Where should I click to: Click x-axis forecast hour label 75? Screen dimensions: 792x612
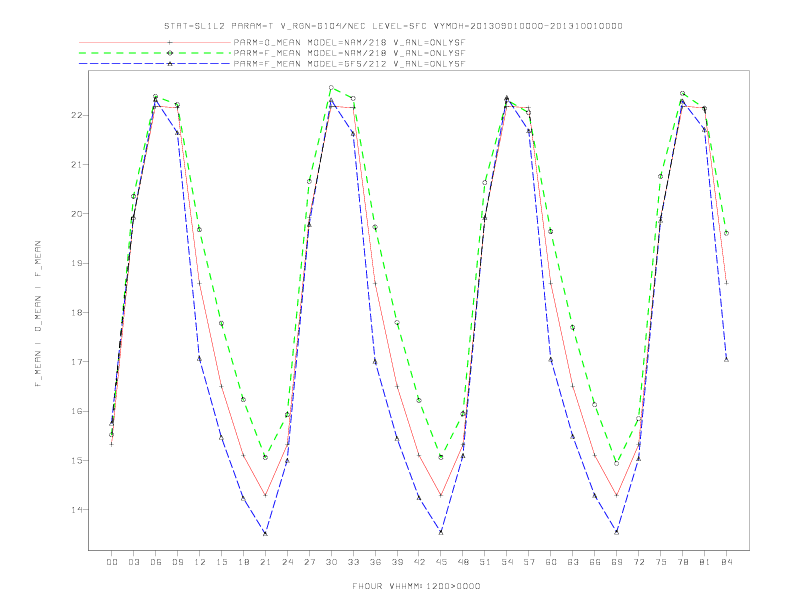tap(661, 562)
